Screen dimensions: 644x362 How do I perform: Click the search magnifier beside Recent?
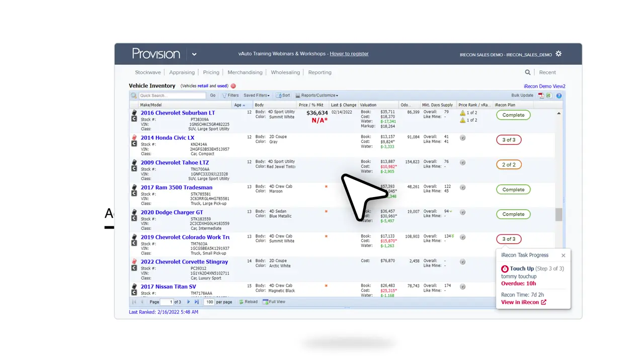tap(528, 72)
